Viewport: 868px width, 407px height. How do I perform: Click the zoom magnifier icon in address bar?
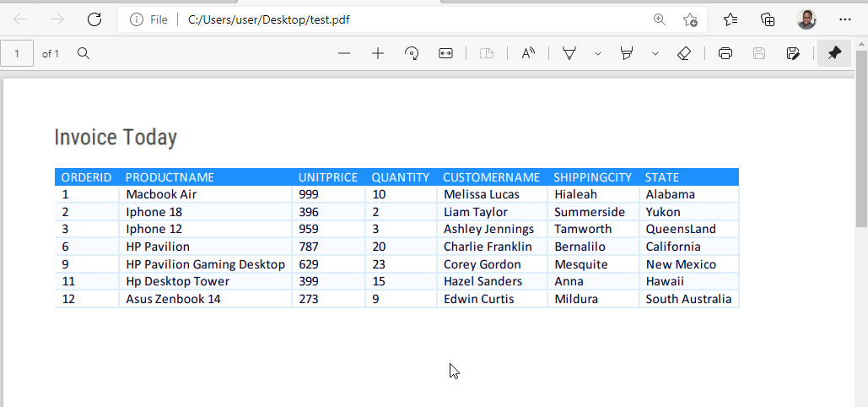pos(660,20)
